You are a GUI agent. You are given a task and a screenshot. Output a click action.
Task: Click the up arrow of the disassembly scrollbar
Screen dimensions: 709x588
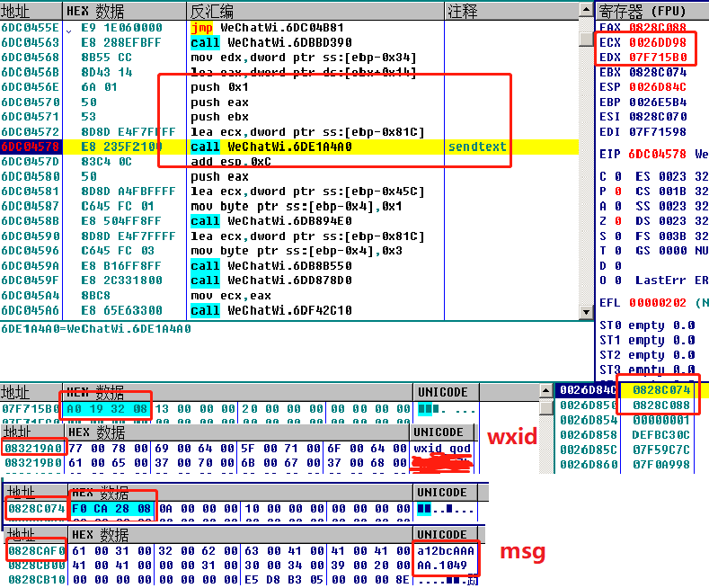(x=586, y=10)
